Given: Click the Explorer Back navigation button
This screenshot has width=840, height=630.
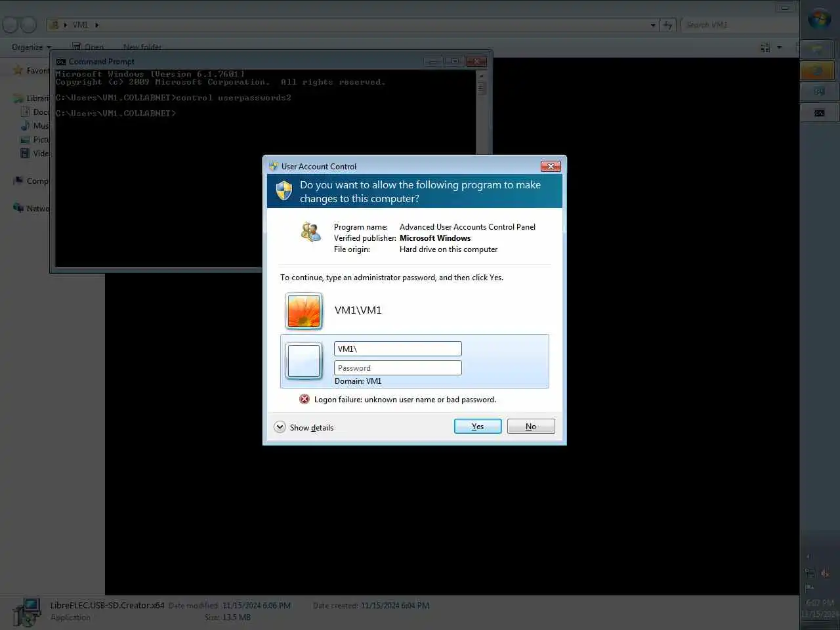Looking at the screenshot, I should tap(10, 25).
